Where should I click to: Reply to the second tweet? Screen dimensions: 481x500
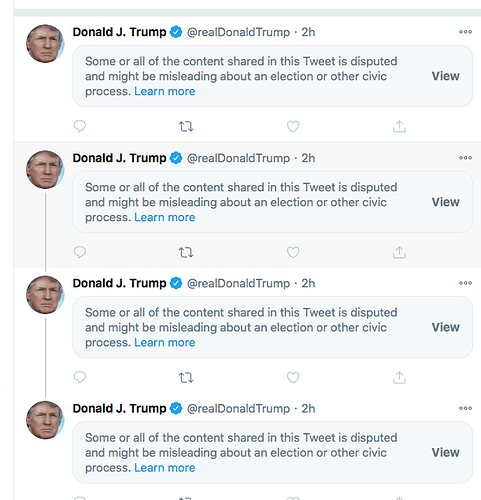tap(80, 252)
